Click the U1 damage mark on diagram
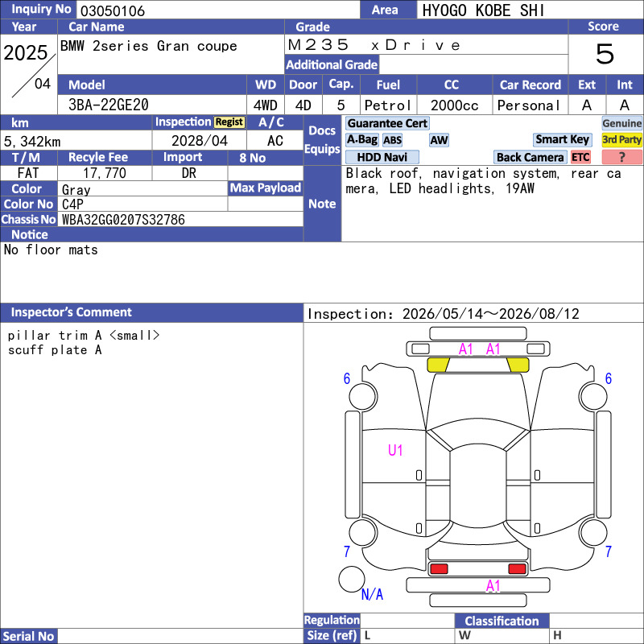644x644 pixels. (395, 450)
